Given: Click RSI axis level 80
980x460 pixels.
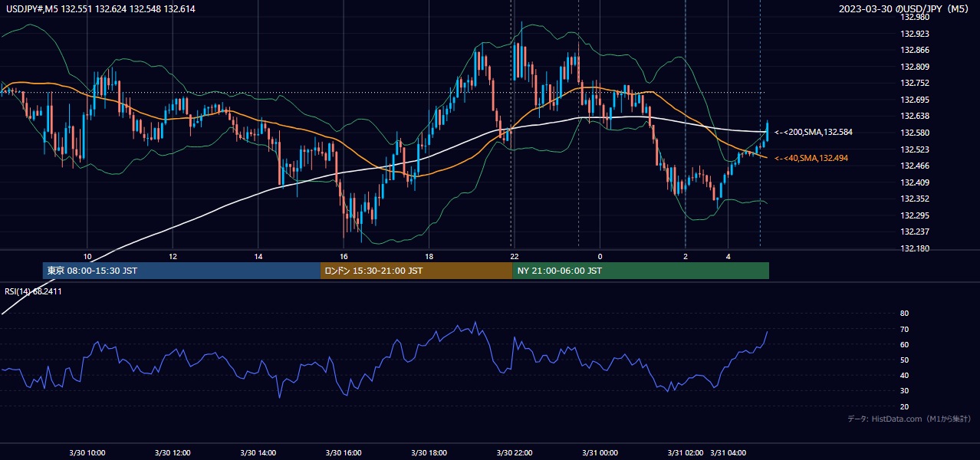Looking at the screenshot, I should pyautogui.click(x=904, y=314).
